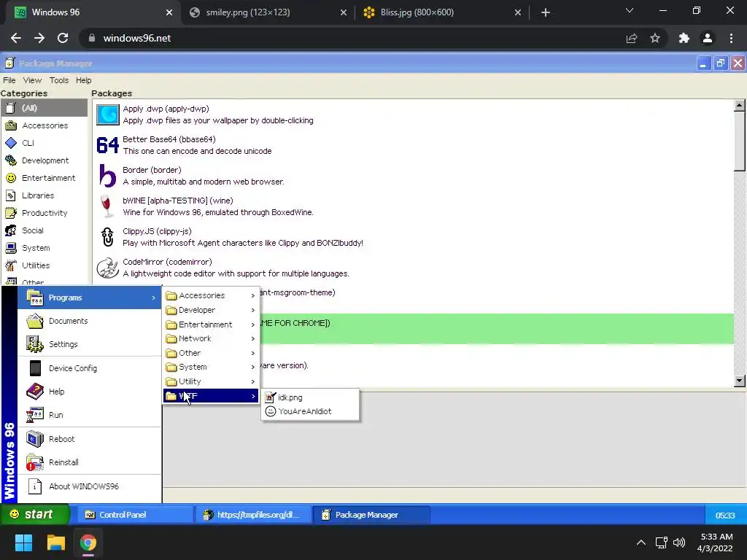This screenshot has height=560, width=747.
Task: Open Windows 11 Start button
Action: 23,542
